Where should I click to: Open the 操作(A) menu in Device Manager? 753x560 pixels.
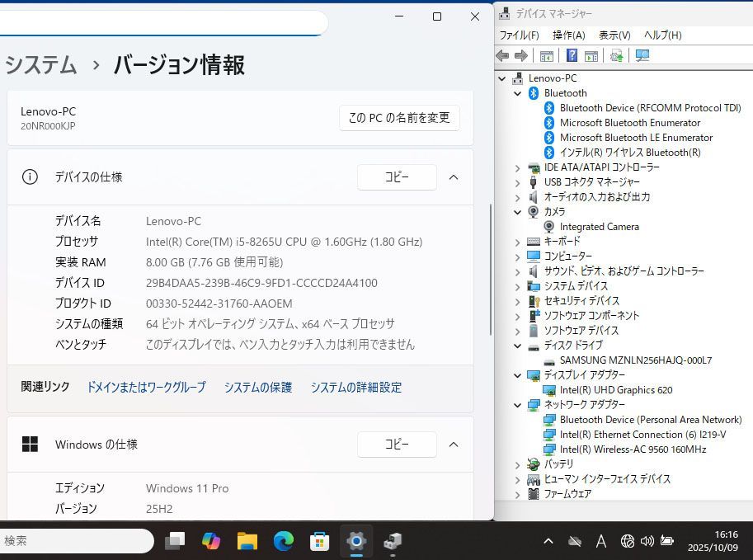click(567, 35)
